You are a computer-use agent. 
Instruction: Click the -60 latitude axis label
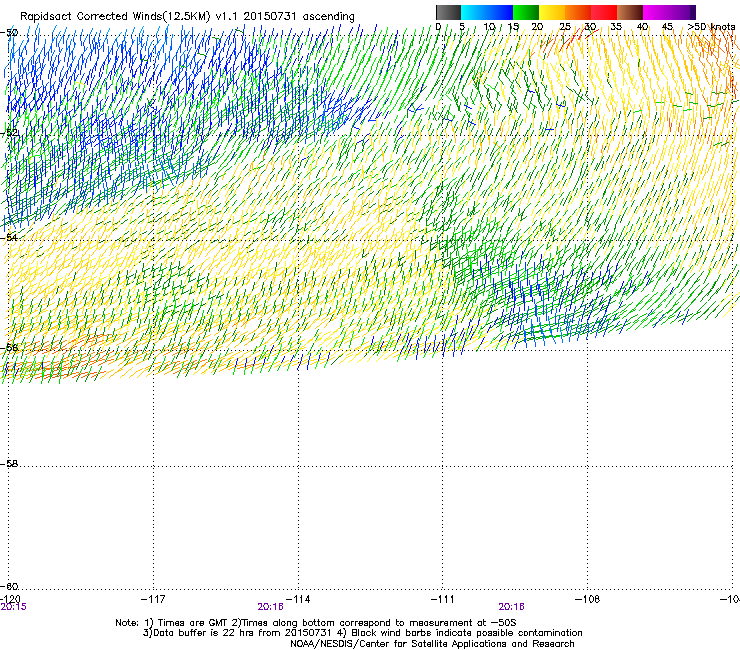point(10,586)
